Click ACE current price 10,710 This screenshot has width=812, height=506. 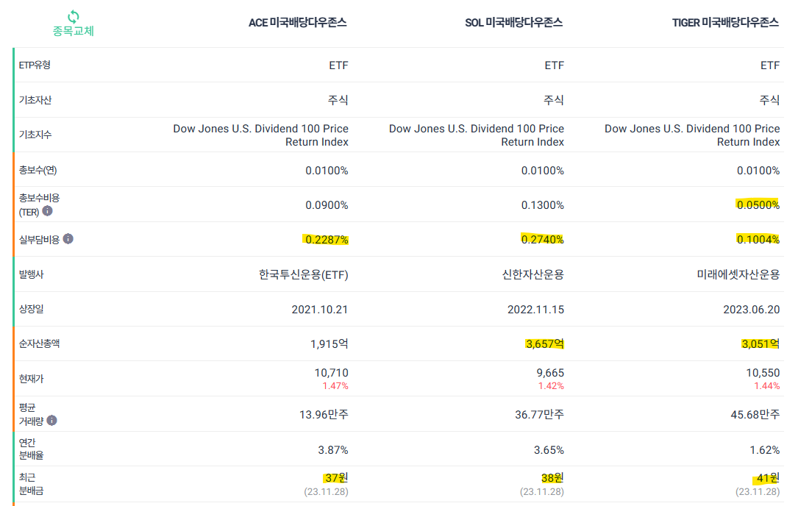point(332,373)
